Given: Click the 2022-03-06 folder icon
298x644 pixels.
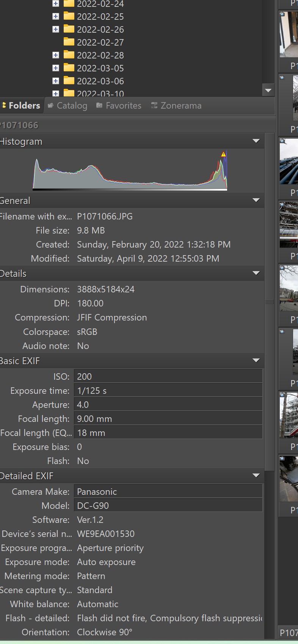Looking at the screenshot, I should 69,80.
